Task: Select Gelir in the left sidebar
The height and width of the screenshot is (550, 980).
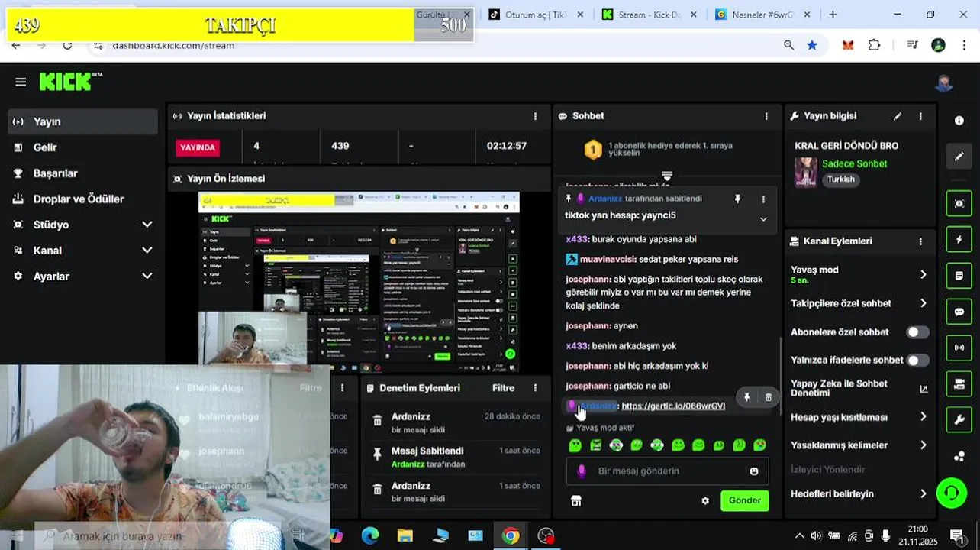Action: pyautogui.click(x=82, y=147)
